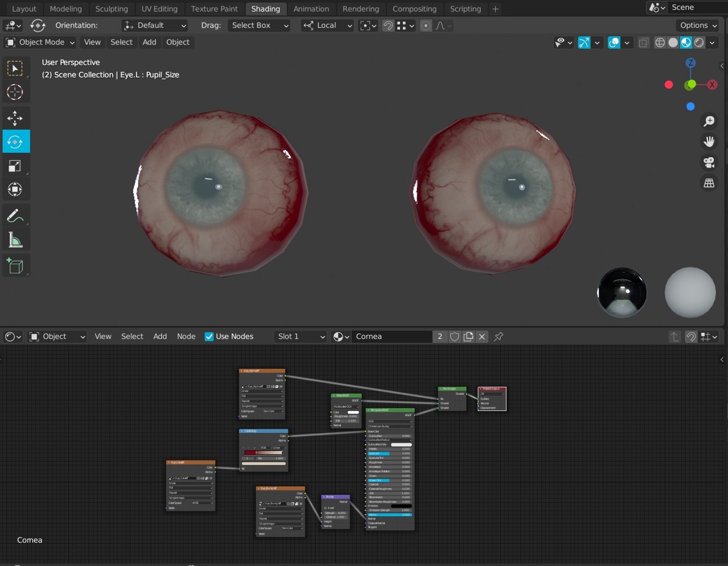
Task: Uncheck the Use Nodes checkbox
Action: 209,336
